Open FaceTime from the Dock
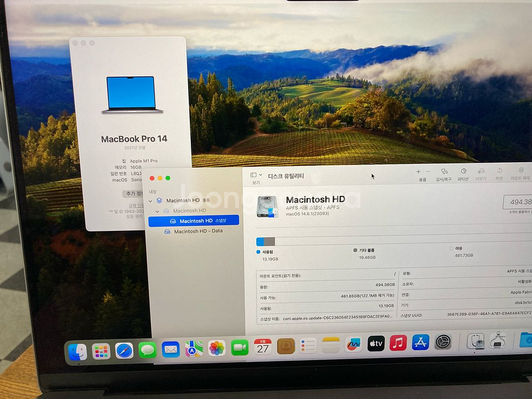This screenshot has width=532, height=399. tap(240, 347)
